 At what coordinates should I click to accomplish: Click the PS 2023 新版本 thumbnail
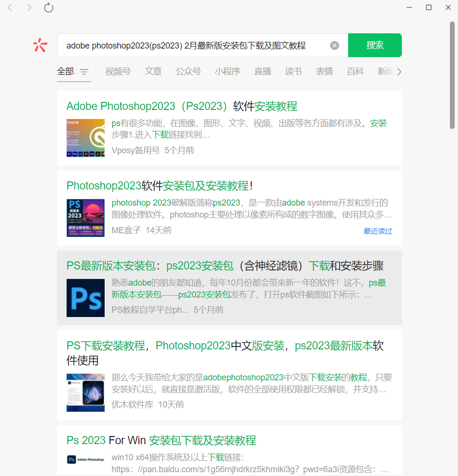(86, 218)
